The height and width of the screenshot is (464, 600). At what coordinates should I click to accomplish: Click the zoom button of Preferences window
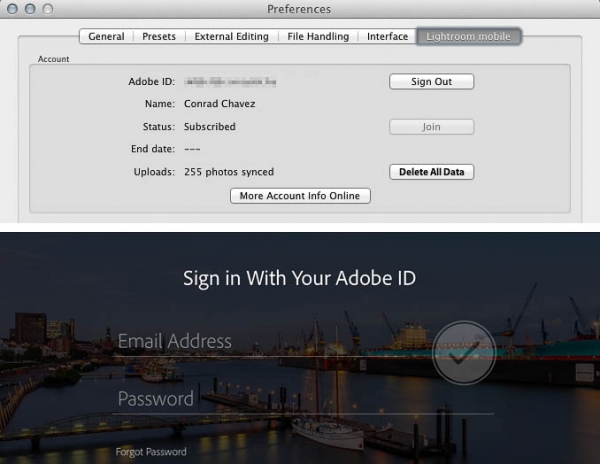(47, 9)
